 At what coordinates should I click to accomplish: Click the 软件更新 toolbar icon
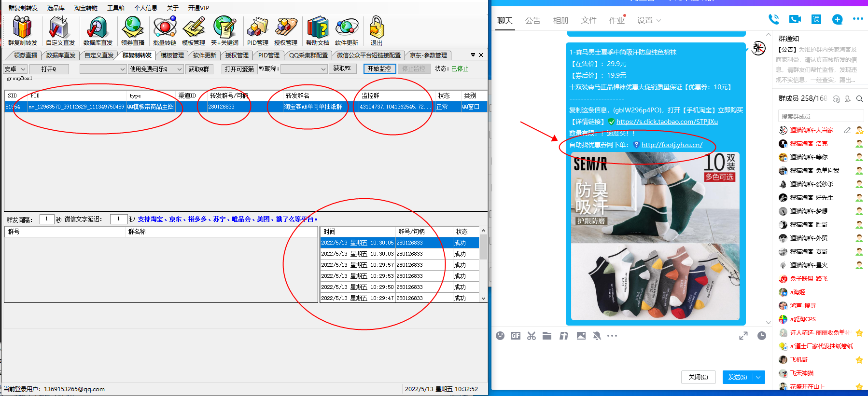tap(347, 30)
